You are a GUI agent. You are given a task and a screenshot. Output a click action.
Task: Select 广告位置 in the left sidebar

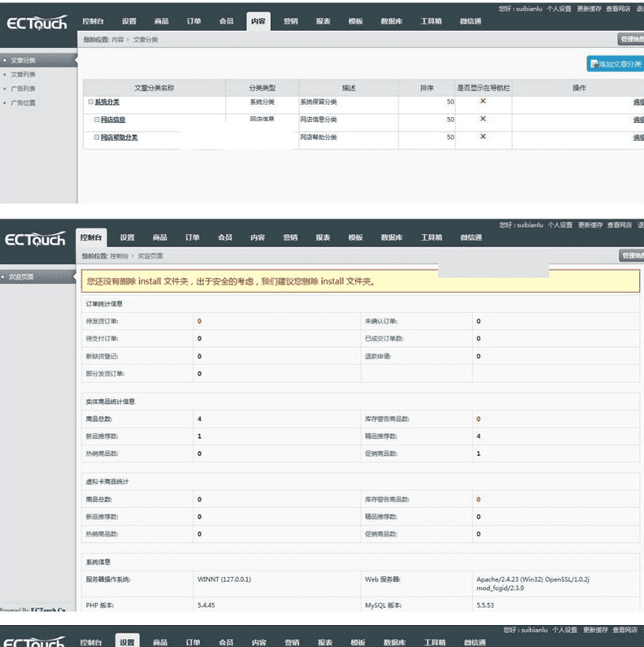pyautogui.click(x=23, y=102)
